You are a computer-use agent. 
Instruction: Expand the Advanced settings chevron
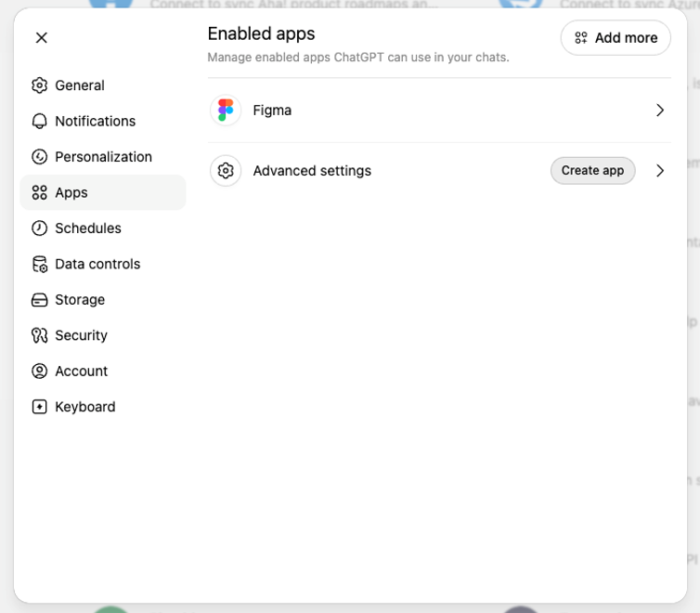tap(660, 171)
